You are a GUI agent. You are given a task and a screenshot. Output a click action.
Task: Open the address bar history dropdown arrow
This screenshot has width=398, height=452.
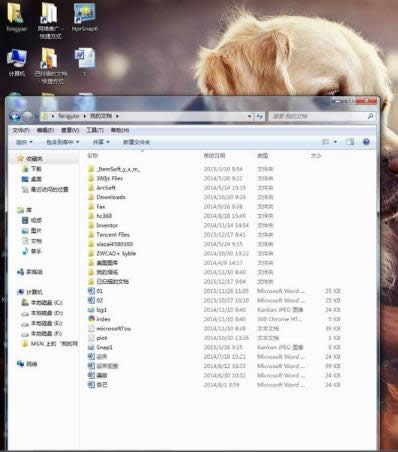(x=250, y=116)
